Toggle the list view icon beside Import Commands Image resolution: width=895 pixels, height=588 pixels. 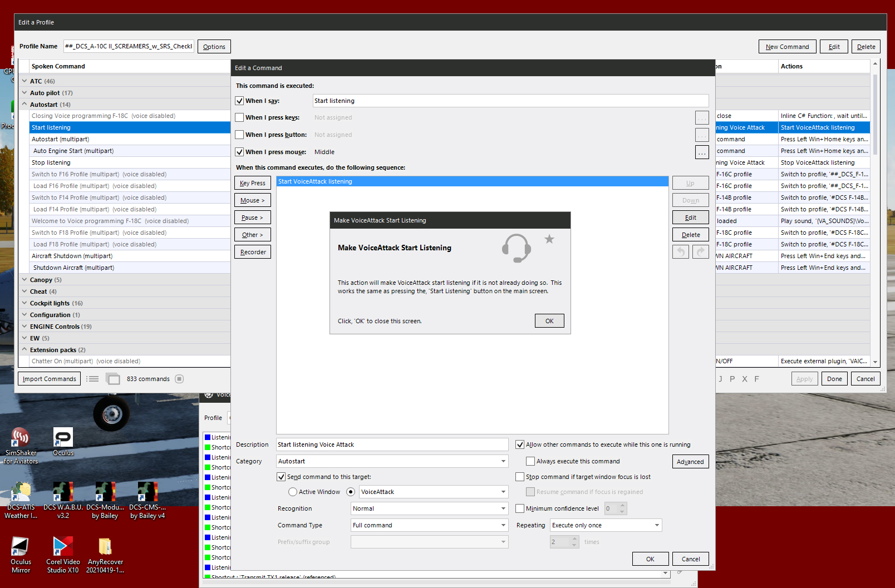click(x=92, y=379)
